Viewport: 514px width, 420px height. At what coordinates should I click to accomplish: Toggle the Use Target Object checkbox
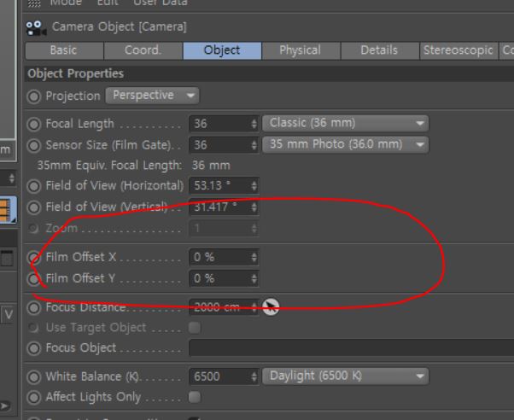coord(195,327)
